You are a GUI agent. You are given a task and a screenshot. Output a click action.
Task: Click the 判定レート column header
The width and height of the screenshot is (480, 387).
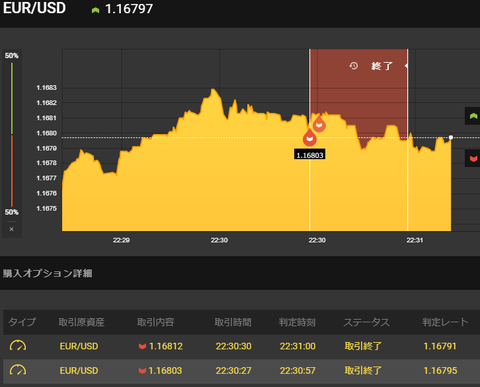[445, 322]
